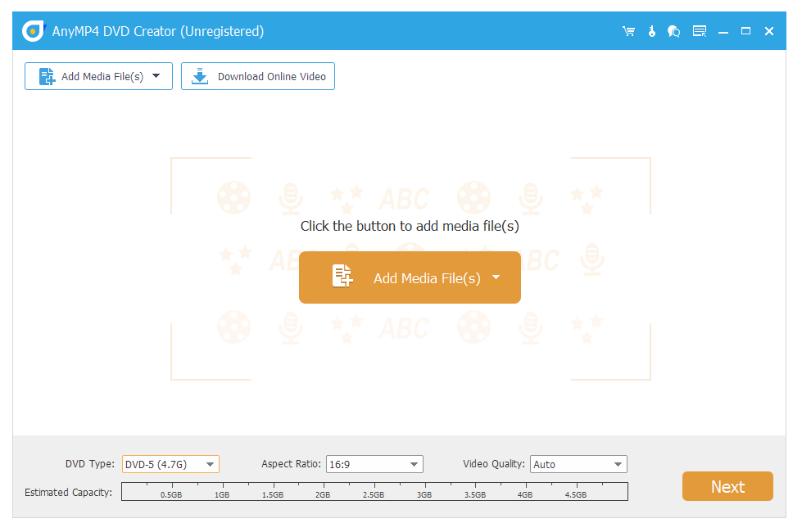The width and height of the screenshot is (811, 532).
Task: Expand the orange Add Media File(s) arrow
Action: [496, 277]
